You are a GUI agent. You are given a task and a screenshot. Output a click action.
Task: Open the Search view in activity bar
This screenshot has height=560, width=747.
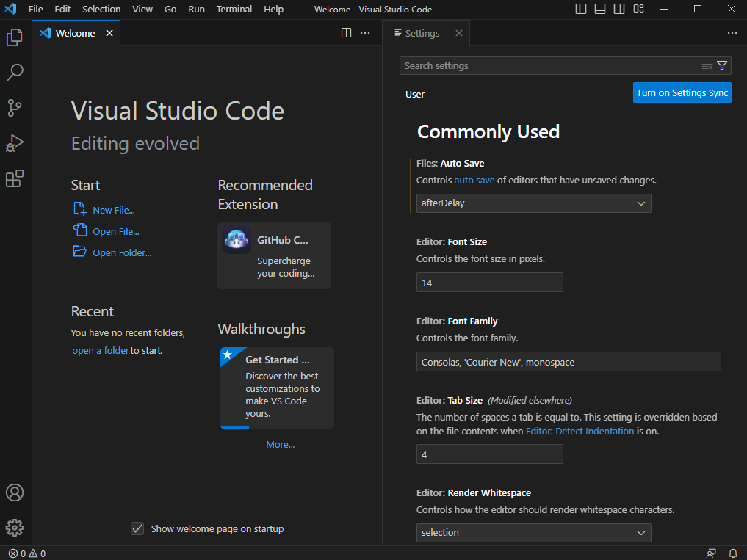click(x=15, y=73)
